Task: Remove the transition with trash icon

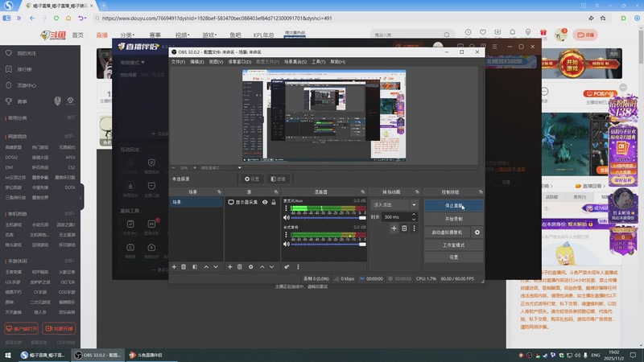Action: [404, 228]
